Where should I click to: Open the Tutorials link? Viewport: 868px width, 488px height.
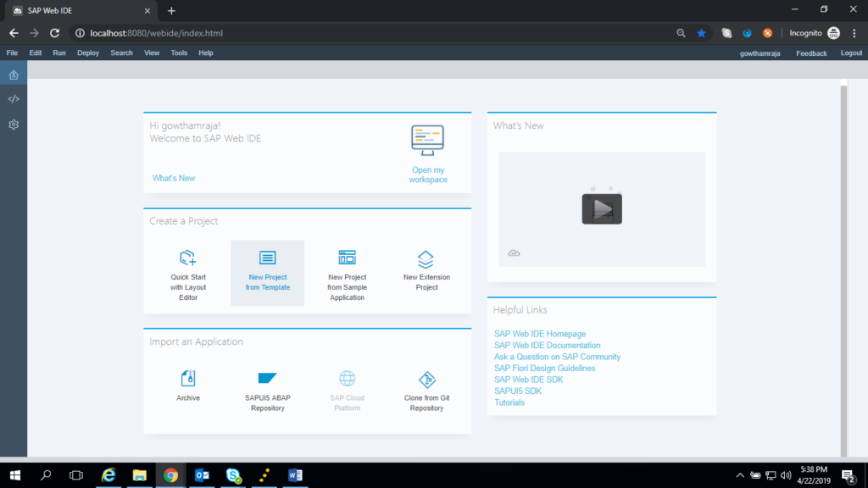509,402
